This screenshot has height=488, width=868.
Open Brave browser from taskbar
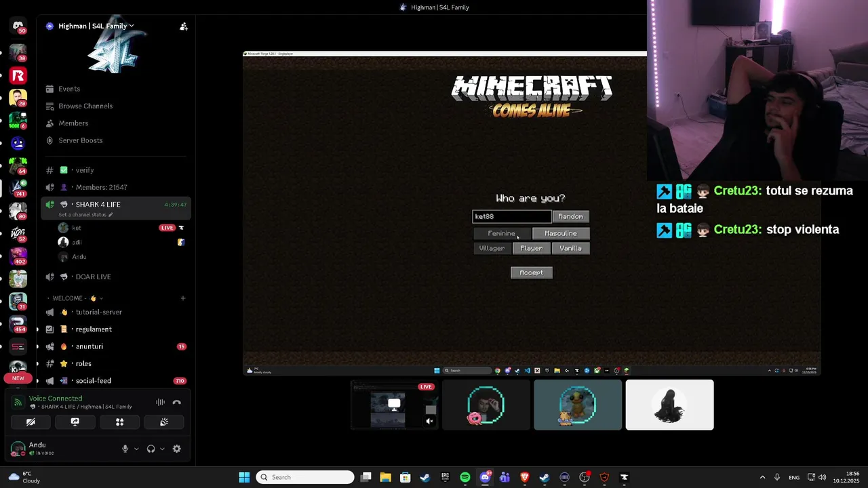[x=524, y=477]
